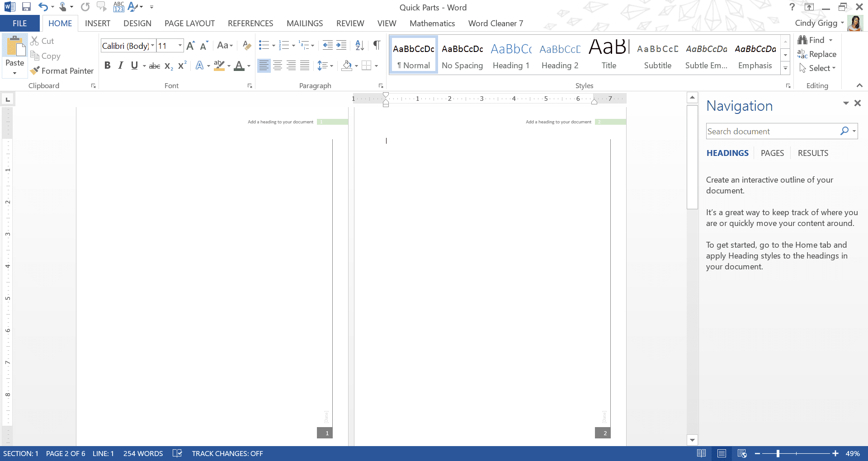868x461 pixels.
Task: Click TRACK CHANGES: OFF in status bar
Action: [x=227, y=453]
